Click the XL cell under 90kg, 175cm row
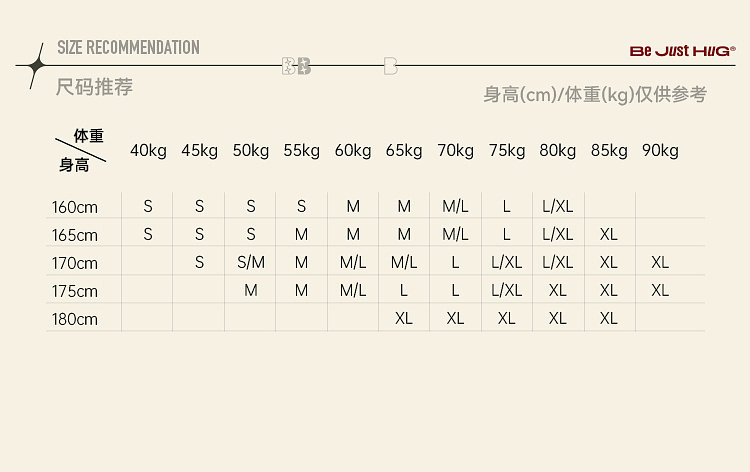This screenshot has width=750, height=472. click(660, 291)
